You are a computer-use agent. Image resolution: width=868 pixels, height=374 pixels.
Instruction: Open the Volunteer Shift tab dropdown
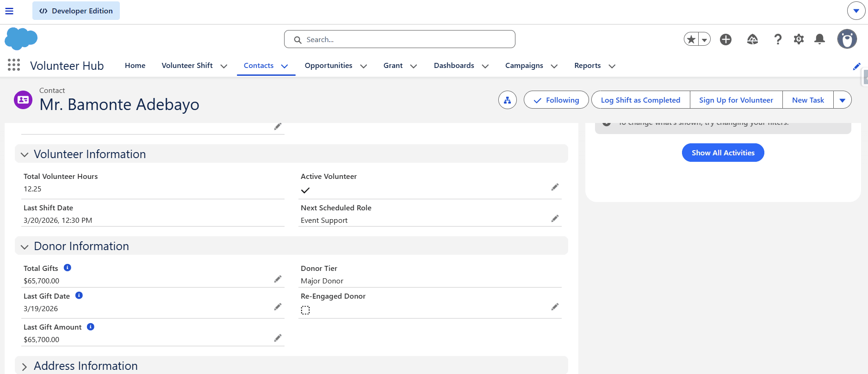click(x=224, y=66)
